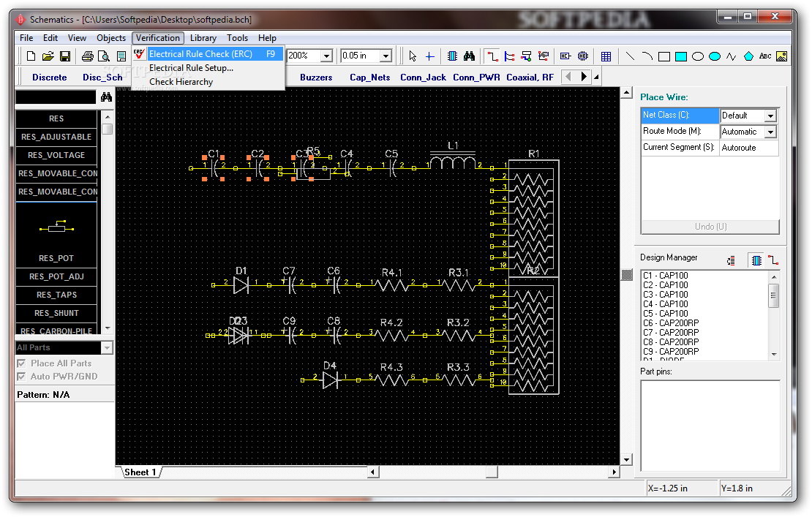This screenshot has width=812, height=517.
Task: Select the cyan filled rectangle tool
Action: tap(681, 56)
